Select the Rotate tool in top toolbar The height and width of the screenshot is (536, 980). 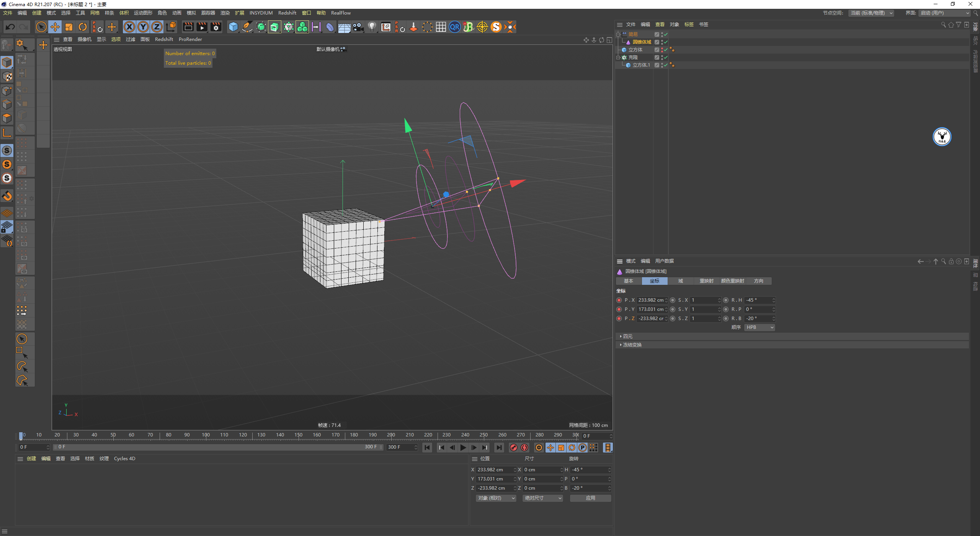tap(83, 27)
